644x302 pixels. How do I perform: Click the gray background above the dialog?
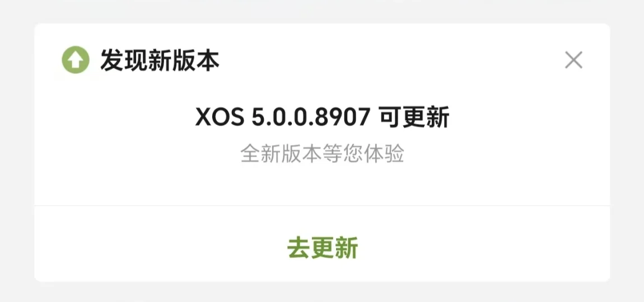322,11
